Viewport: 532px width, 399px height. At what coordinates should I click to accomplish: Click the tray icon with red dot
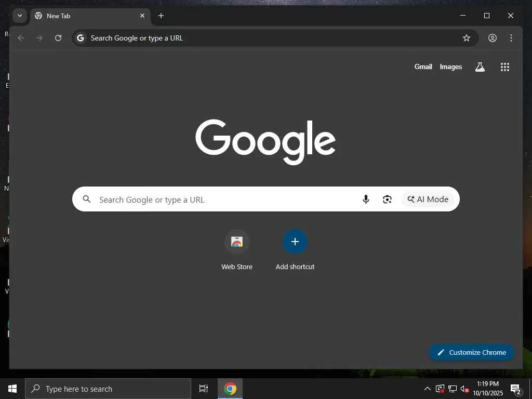(x=440, y=389)
